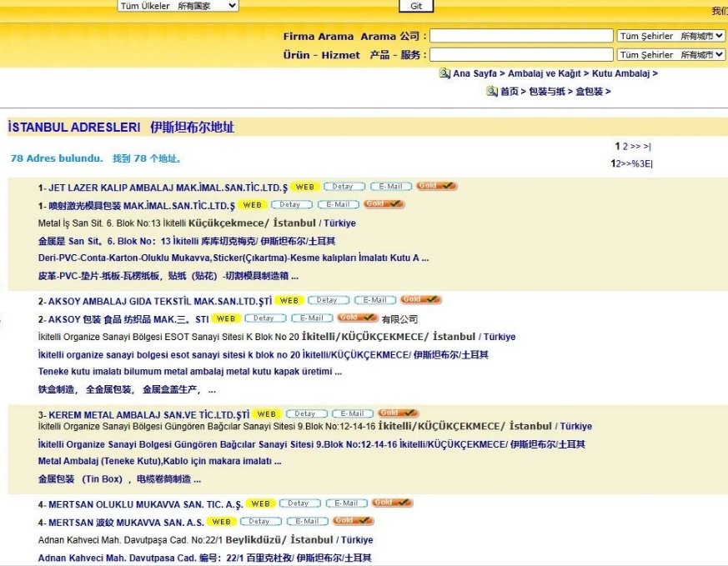
Task: Click the Chinese description '铁盒制造, 全金属包装'
Action: 127,390
